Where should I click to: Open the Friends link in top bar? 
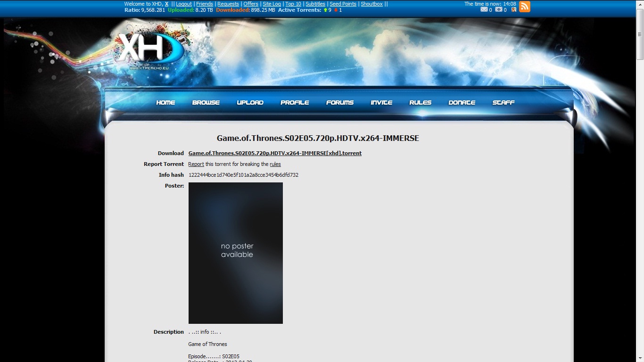click(x=205, y=4)
